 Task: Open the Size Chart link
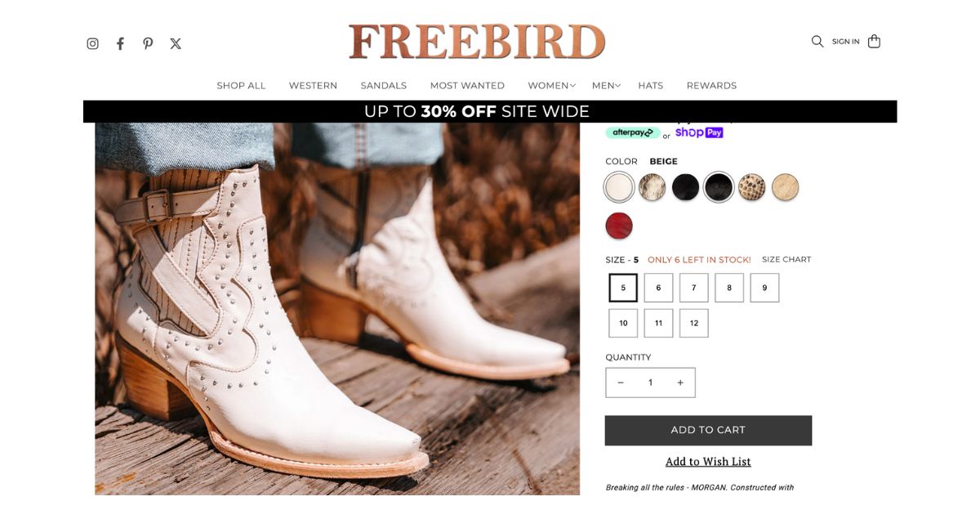click(x=786, y=259)
